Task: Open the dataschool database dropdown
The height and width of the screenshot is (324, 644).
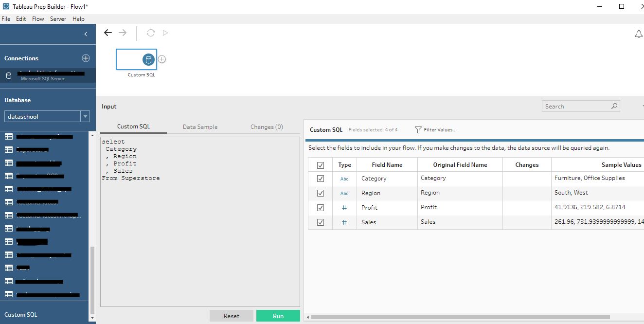Action: tap(85, 116)
